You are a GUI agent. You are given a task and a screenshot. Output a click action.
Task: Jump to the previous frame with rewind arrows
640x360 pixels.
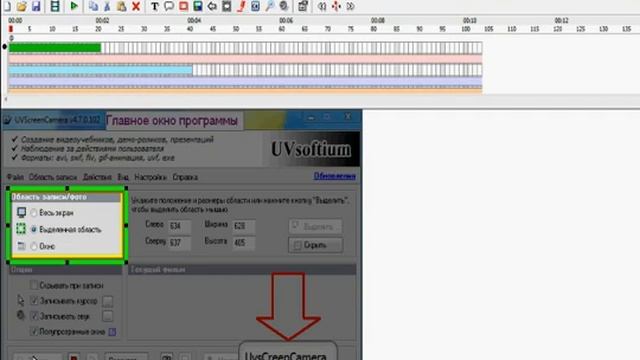[x=322, y=6]
